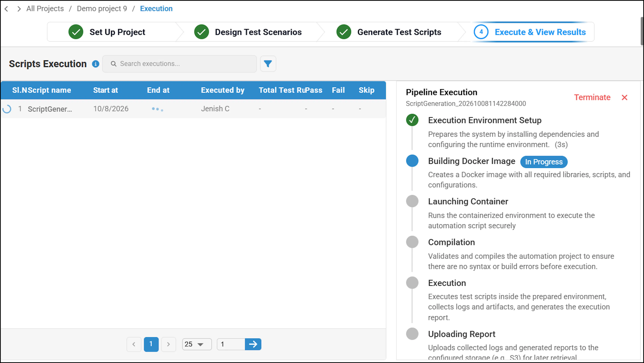
Task: Click the Jenish C executed-by cell
Action: 215,109
